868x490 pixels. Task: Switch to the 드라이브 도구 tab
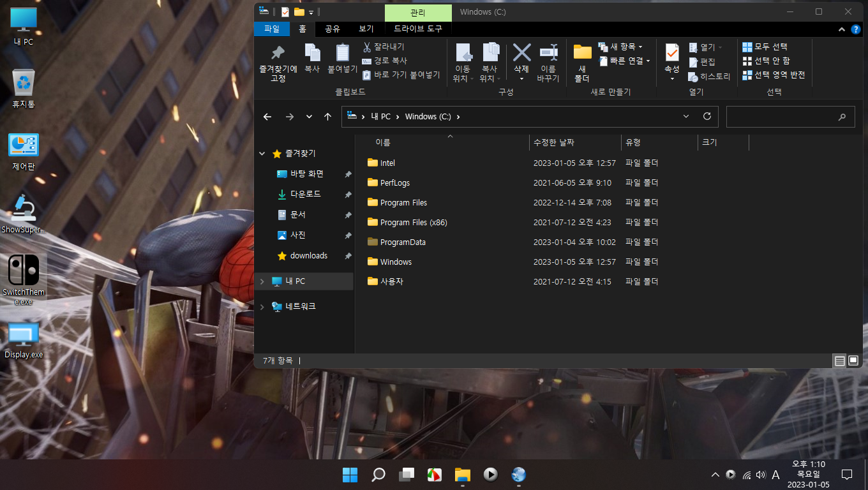point(418,29)
